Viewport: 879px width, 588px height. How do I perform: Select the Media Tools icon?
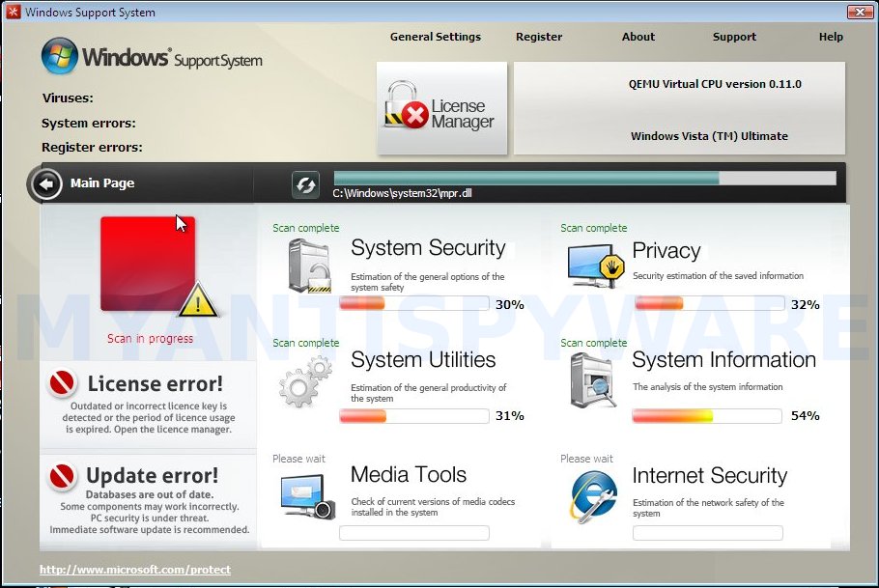(308, 496)
